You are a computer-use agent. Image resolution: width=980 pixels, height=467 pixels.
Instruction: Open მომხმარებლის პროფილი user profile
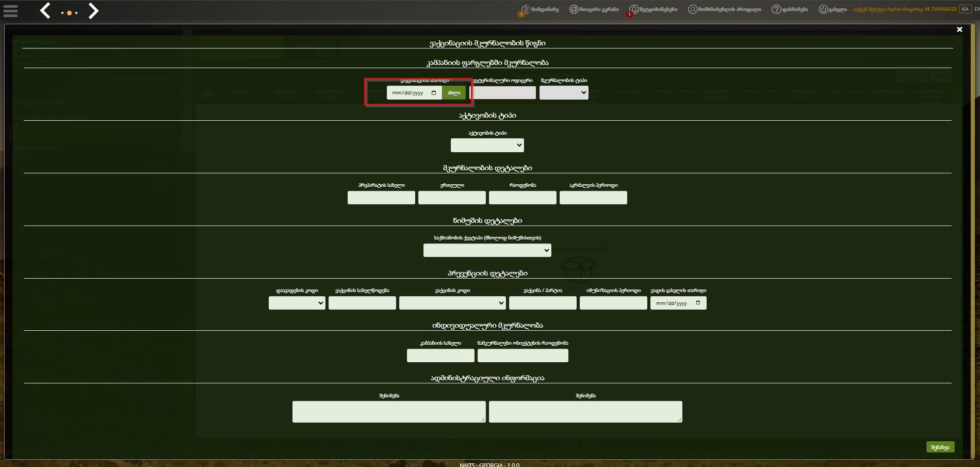[x=725, y=9]
